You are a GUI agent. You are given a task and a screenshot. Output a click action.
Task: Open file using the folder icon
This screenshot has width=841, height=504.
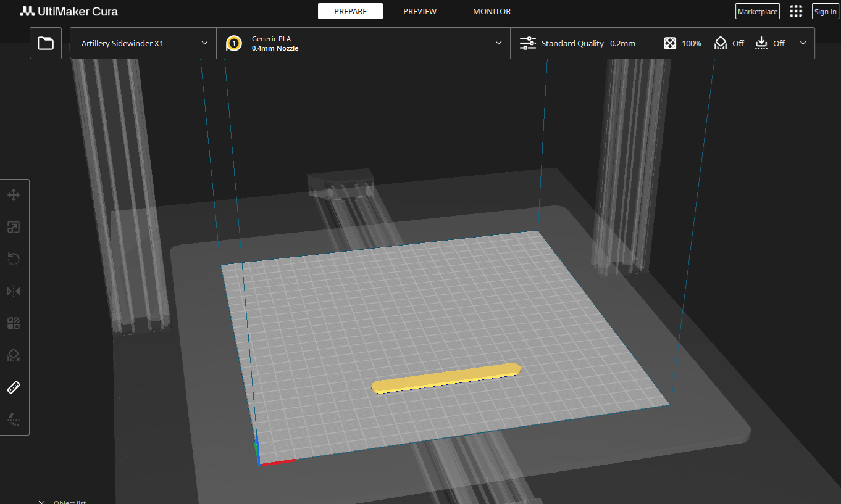[46, 43]
